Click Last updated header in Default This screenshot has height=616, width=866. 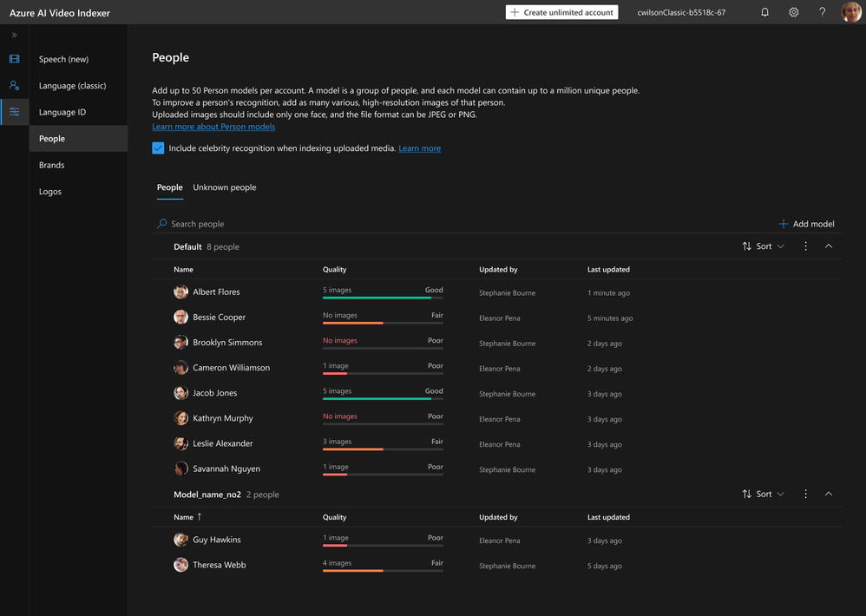point(608,269)
